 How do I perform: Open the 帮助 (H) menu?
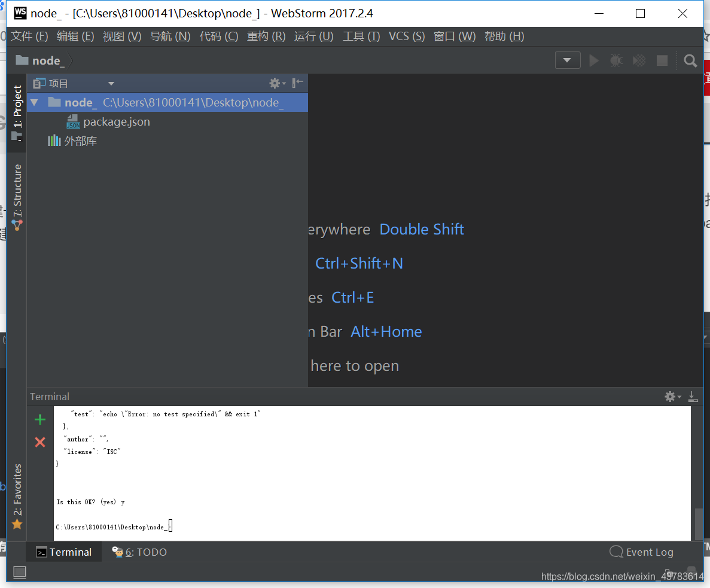pos(504,36)
